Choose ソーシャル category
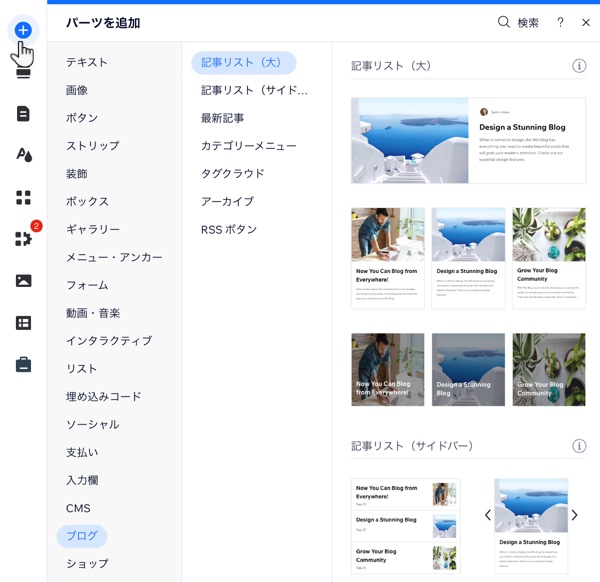The image size is (600, 582). click(93, 424)
